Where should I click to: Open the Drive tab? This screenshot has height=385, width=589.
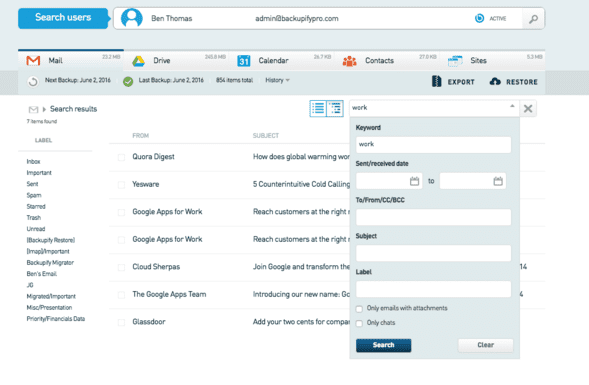click(177, 60)
